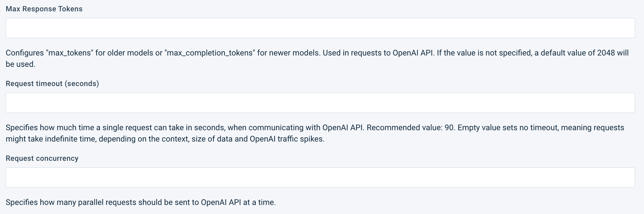Click the "Request concurrency" label
The width and height of the screenshot is (644, 214).
42,159
